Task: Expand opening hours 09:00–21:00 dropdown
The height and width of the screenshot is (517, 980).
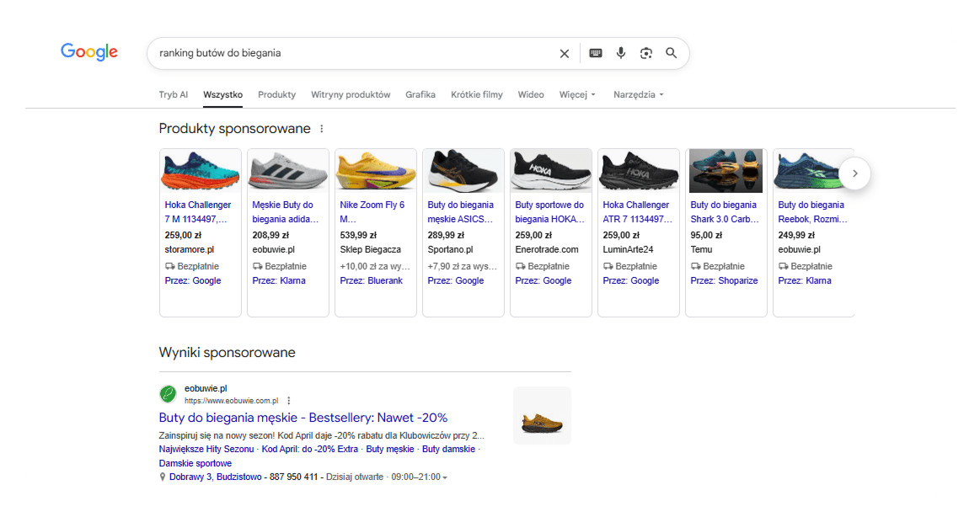Action: (419, 477)
